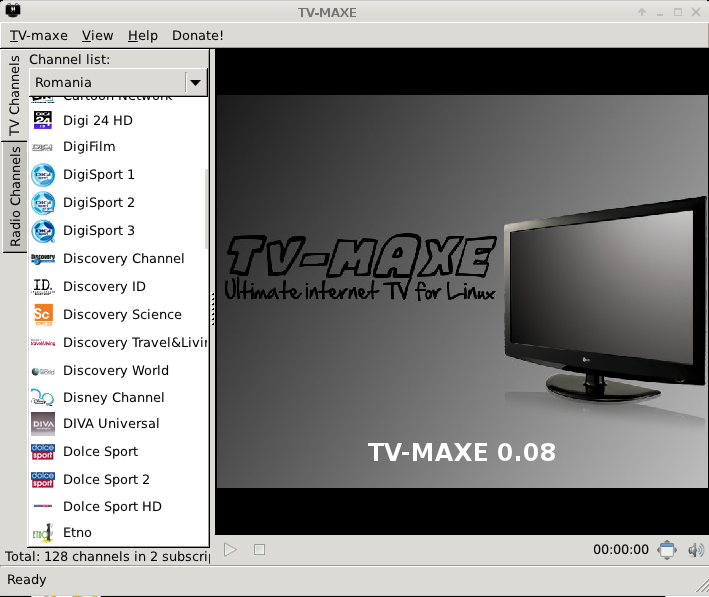
Task: Open the TV-maxe menu
Action: point(39,35)
